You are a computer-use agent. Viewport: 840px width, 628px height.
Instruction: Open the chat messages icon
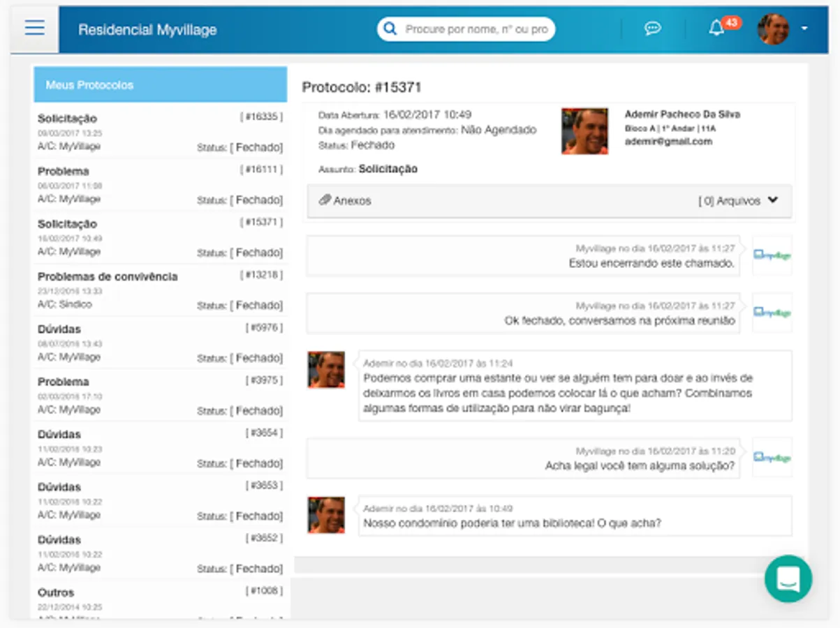(653, 29)
